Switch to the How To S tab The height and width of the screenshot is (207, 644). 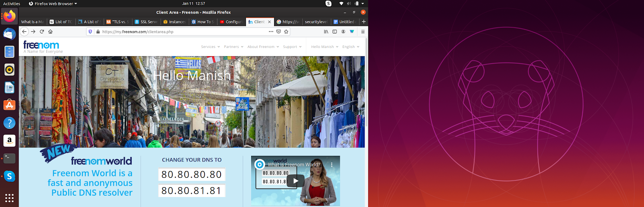click(x=203, y=22)
